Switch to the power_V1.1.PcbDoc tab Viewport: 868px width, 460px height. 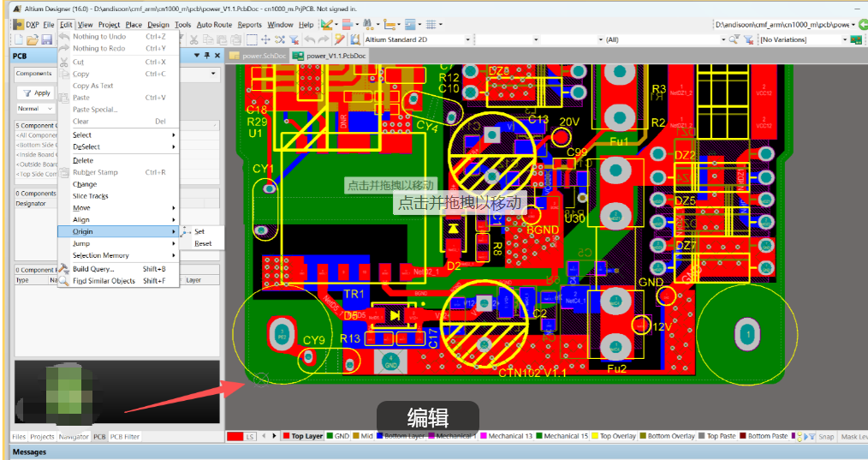[x=330, y=56]
